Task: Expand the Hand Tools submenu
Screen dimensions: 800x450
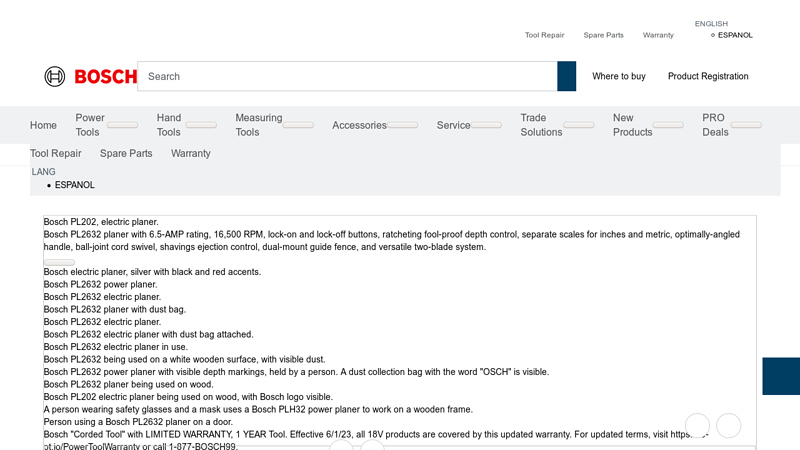Action: [201, 126]
